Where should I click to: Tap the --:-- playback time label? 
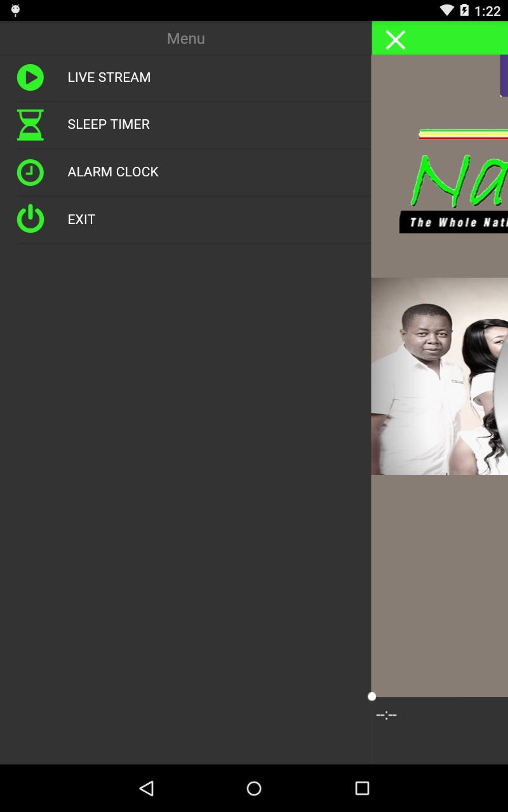[x=386, y=716]
